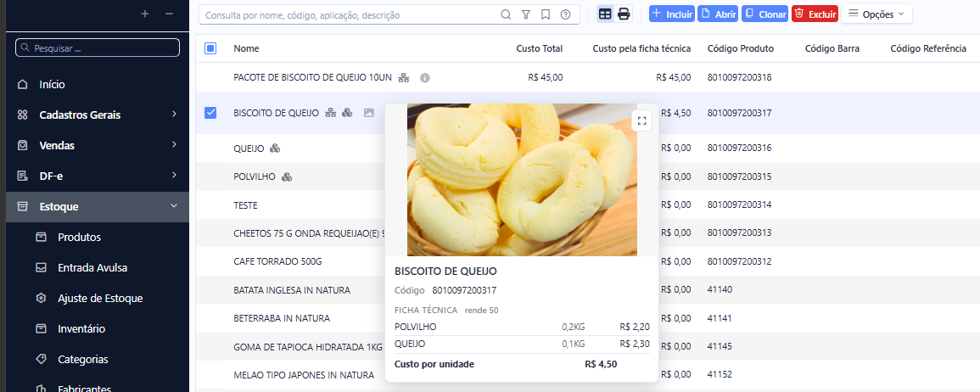980x392 pixels.
Task: Click the Abrir button
Action: [718, 14]
